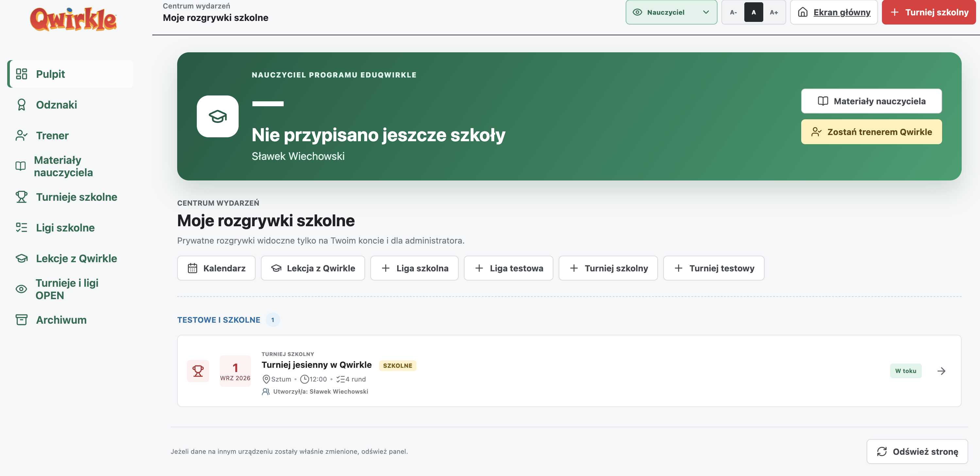Open Turnieje szkolne in the sidebar

pyautogui.click(x=70, y=197)
